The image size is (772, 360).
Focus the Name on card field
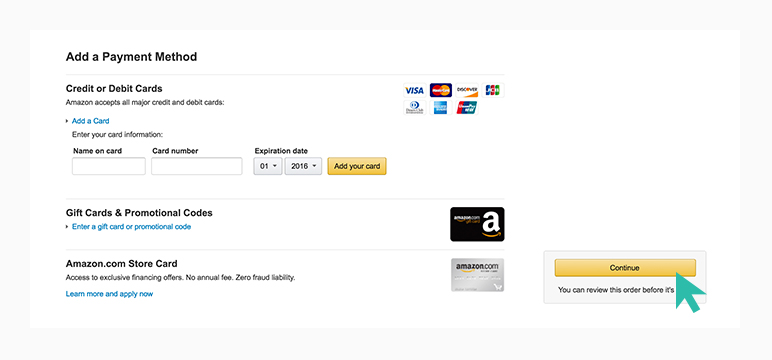tap(109, 166)
